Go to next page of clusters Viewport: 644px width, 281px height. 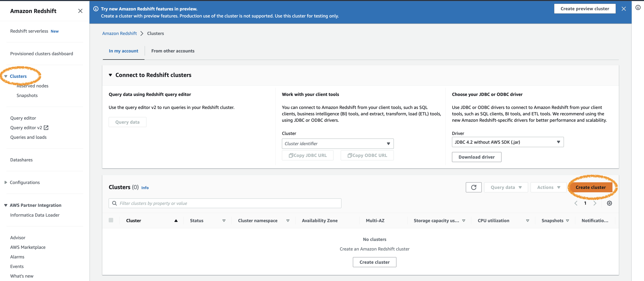595,203
